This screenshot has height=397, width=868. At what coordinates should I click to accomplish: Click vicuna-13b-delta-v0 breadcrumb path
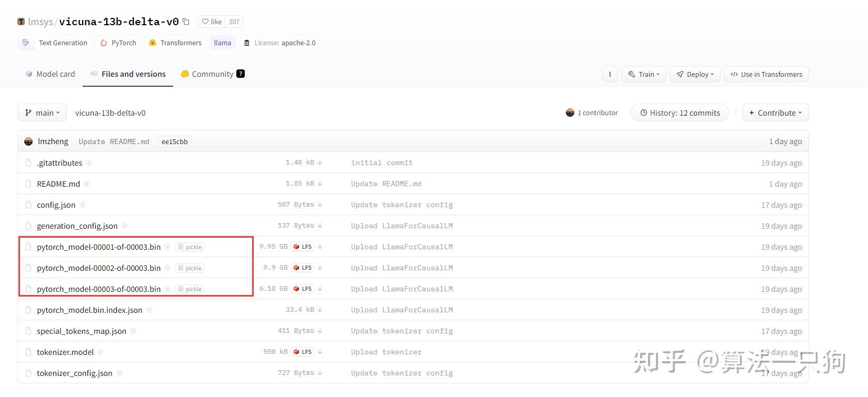click(110, 113)
